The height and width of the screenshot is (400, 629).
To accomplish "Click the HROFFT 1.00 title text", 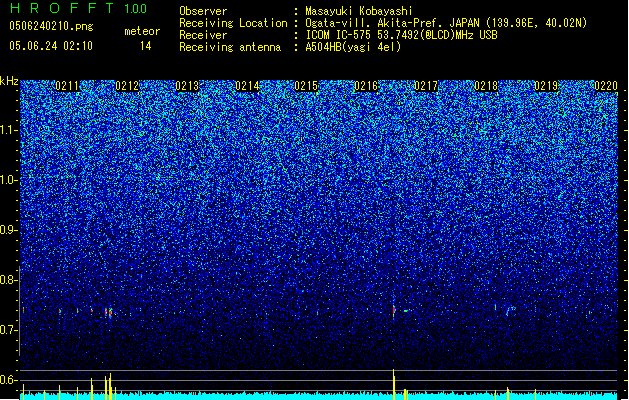I will coord(78,8).
